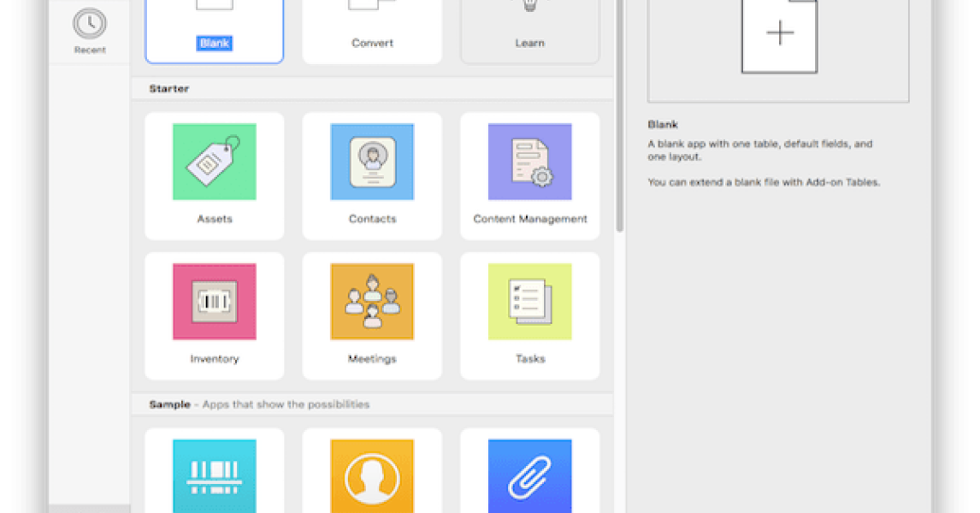Screen dimensions: 980x513
Task: Select the Contacts starter app icon
Action: point(372,162)
